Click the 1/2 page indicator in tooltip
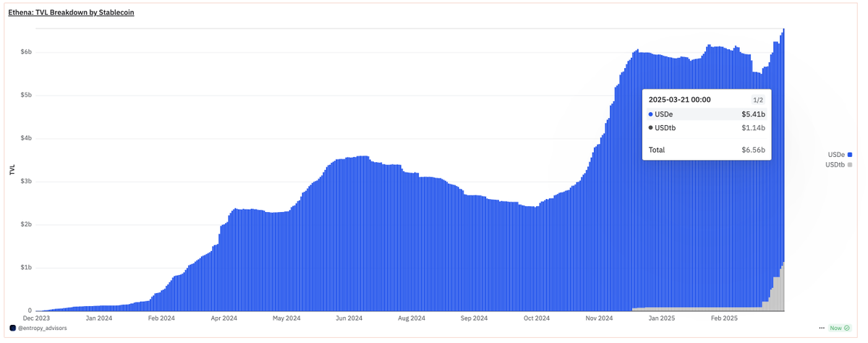 pyautogui.click(x=757, y=100)
